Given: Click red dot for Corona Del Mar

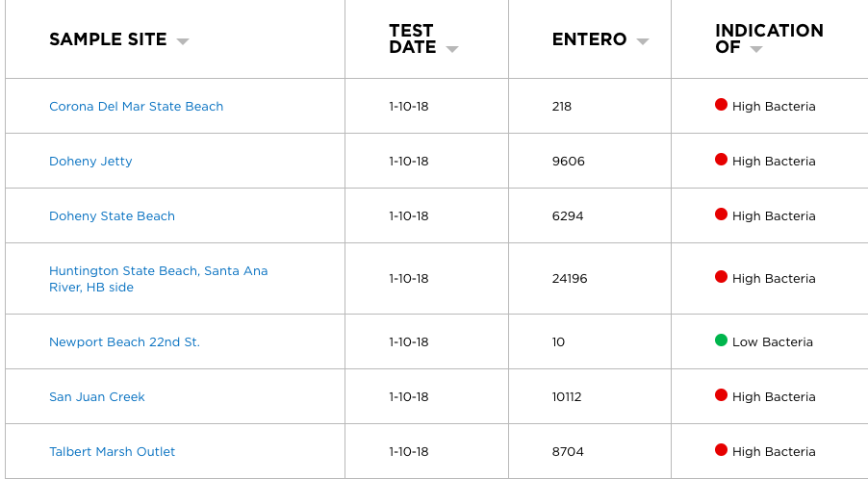Looking at the screenshot, I should coord(721,105).
